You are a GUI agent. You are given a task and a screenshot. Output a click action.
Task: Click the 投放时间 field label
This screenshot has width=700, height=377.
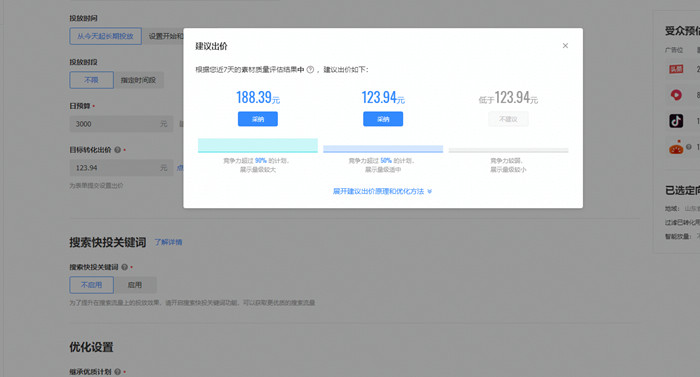(x=83, y=18)
